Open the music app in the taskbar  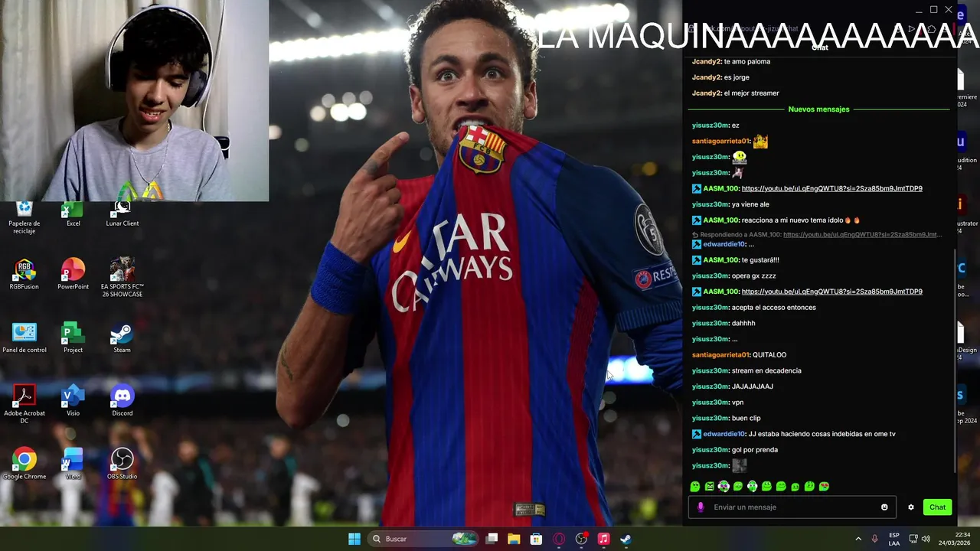(x=603, y=539)
